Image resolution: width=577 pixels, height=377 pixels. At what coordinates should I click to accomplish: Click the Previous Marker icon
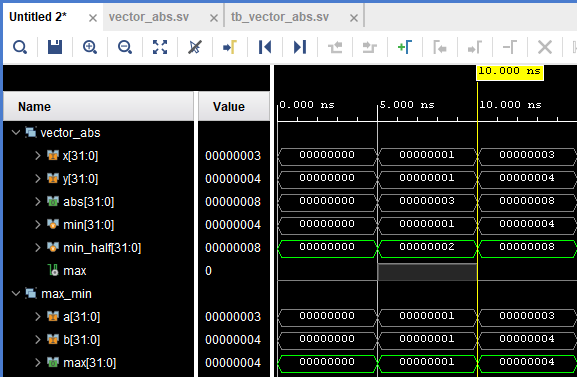(x=440, y=47)
